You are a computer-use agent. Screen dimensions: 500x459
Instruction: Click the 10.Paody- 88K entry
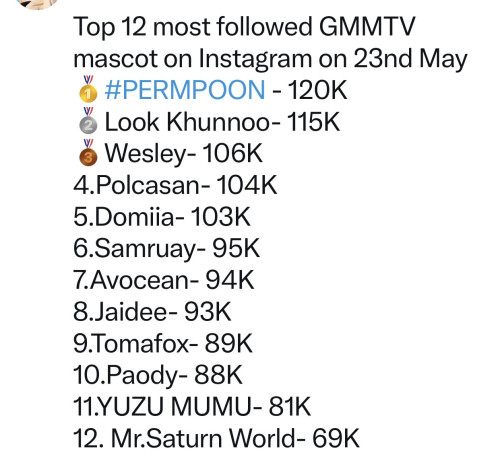point(158,376)
